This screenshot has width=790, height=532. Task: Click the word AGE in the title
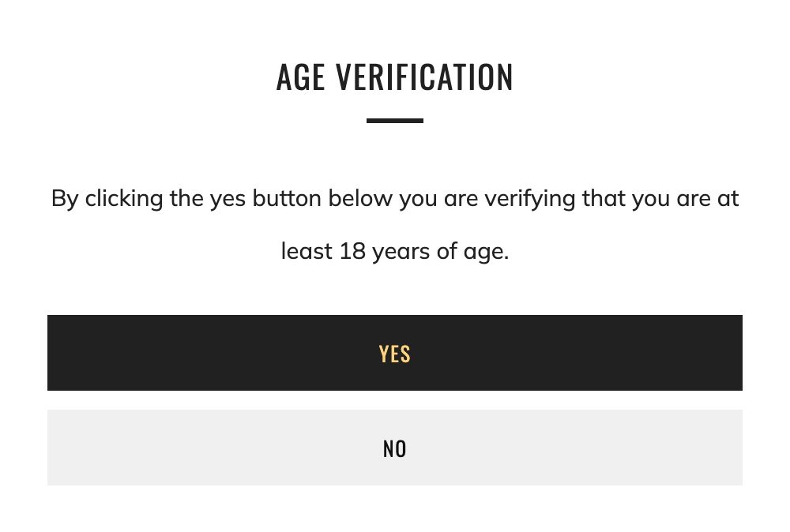point(301,77)
